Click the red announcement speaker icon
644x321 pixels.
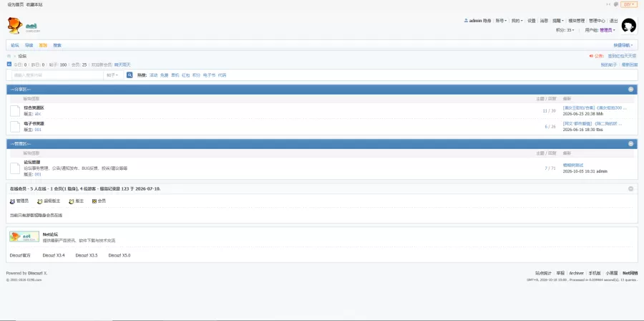tap(590, 56)
